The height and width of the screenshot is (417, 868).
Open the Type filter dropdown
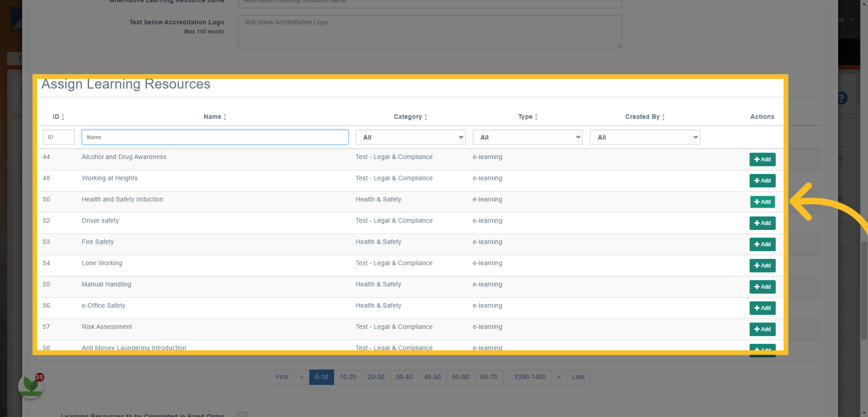[528, 137]
